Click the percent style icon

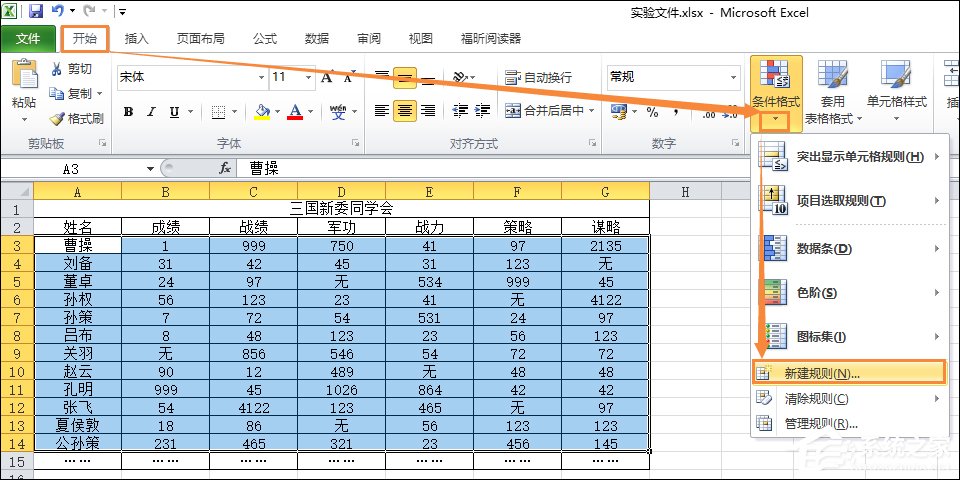[x=652, y=112]
